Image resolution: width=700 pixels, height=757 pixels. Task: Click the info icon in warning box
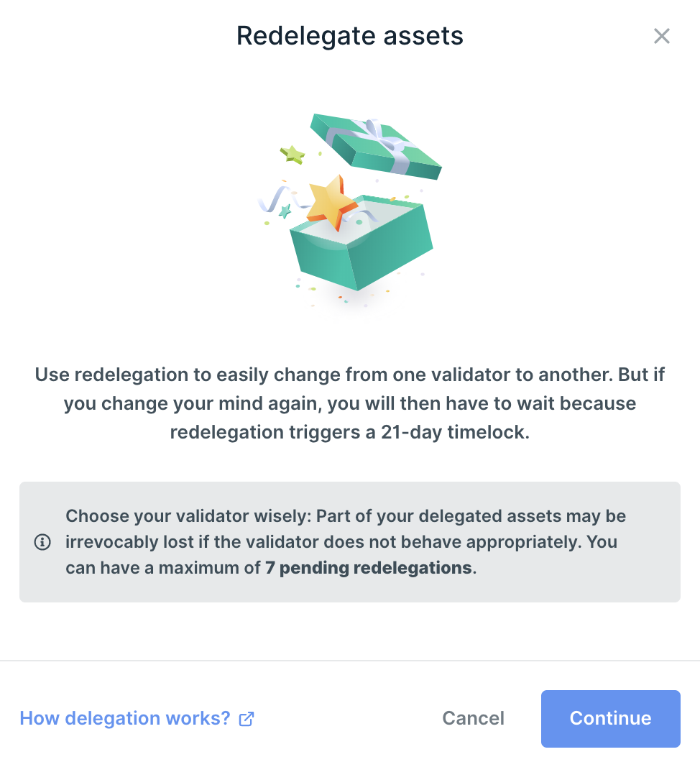42,542
